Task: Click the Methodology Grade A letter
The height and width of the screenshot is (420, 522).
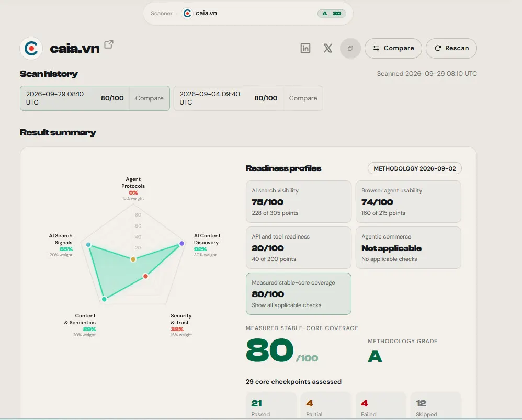Action: point(375,356)
